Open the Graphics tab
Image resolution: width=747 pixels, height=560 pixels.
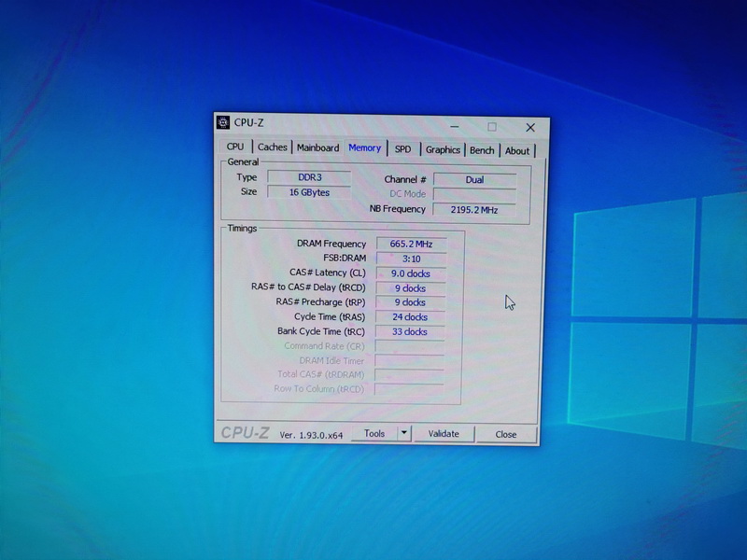click(443, 149)
